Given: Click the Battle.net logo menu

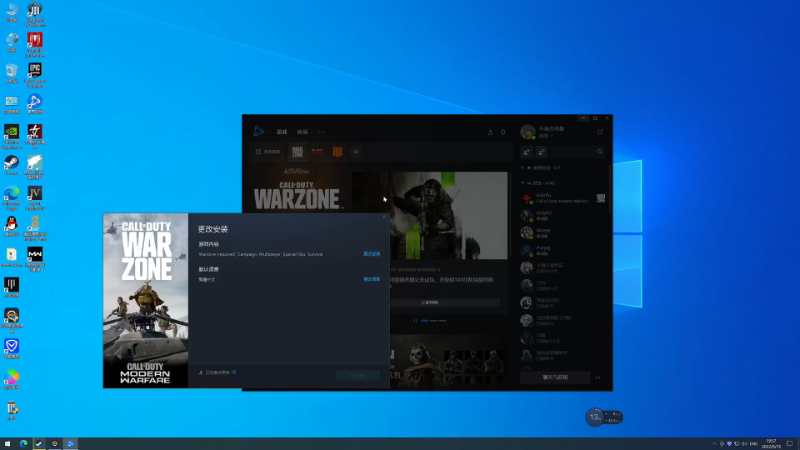Looking at the screenshot, I should coord(259,132).
